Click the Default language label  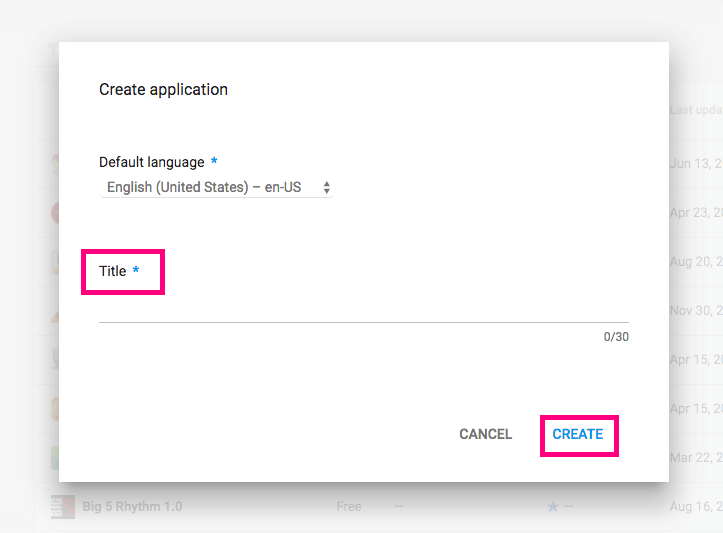[152, 162]
